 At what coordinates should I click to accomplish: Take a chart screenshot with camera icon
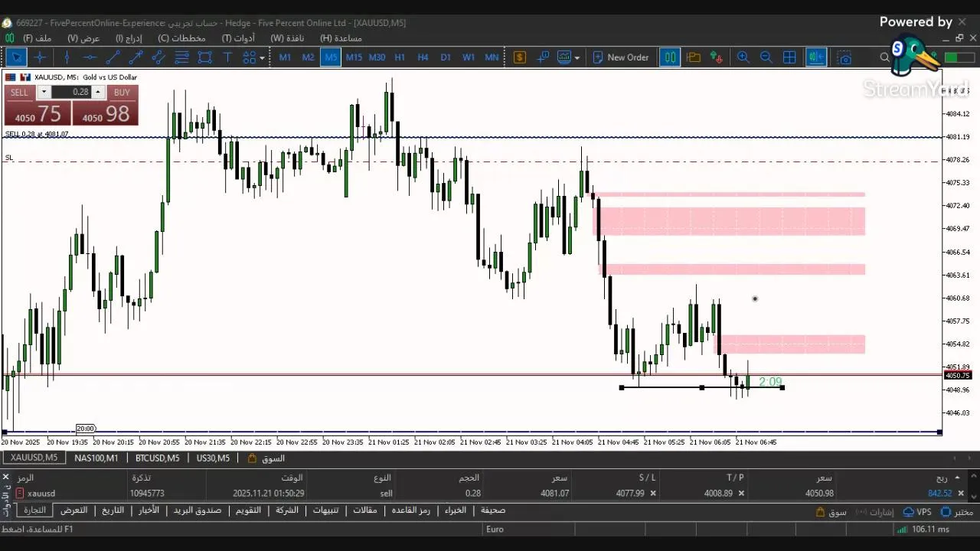tap(844, 57)
